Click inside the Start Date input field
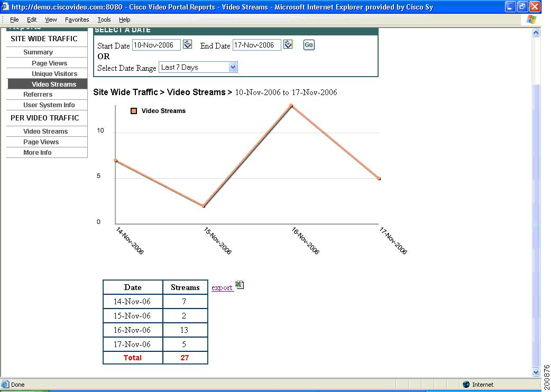 [156, 45]
